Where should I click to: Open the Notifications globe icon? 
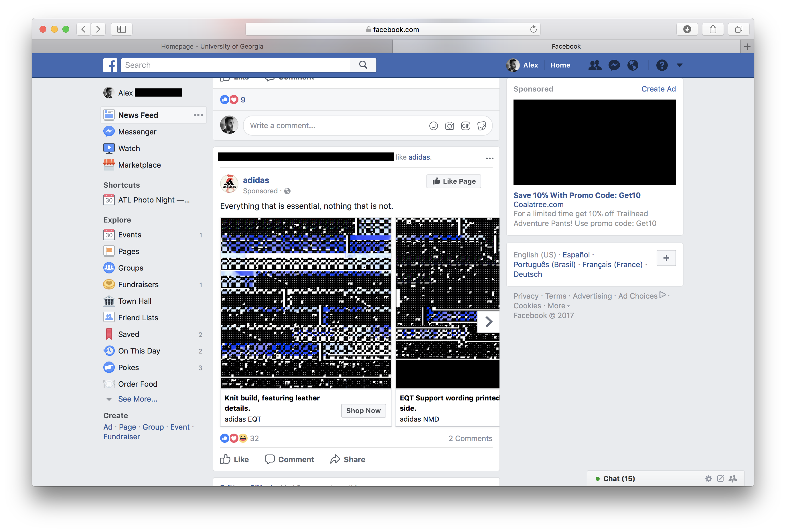point(633,65)
